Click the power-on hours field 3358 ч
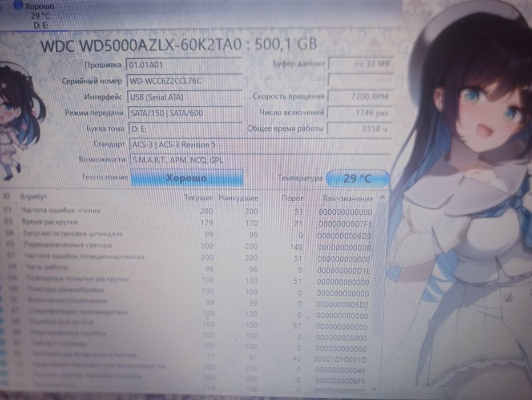Viewport: 532px width, 400px height. (358, 129)
